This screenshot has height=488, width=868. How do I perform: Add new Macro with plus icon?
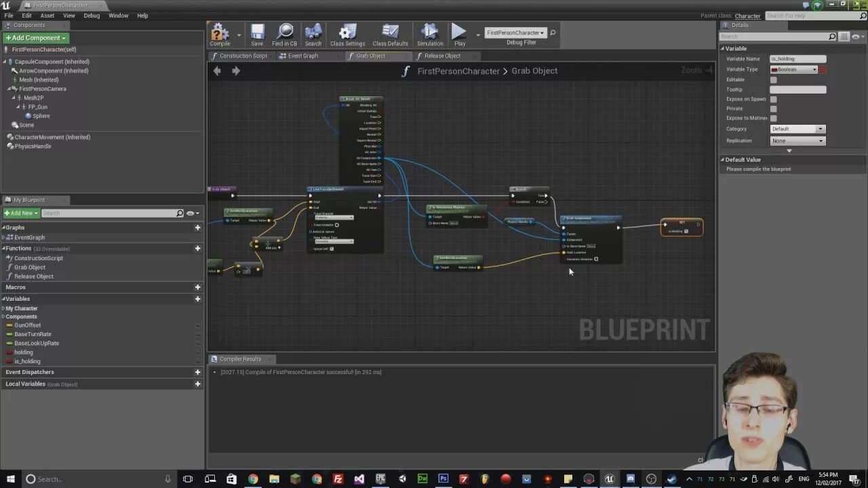click(197, 287)
